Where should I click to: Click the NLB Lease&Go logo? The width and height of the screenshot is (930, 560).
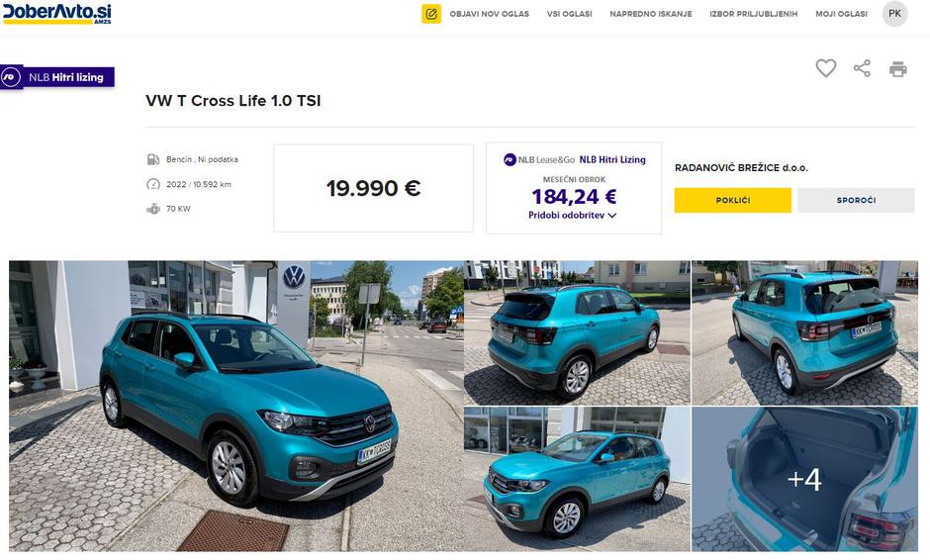tap(539, 159)
